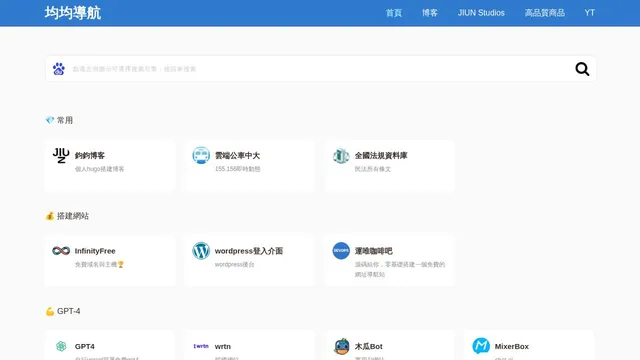Click the 個人hugo搭建博客 description text
Screen dimensions: 640x360
[100, 169]
